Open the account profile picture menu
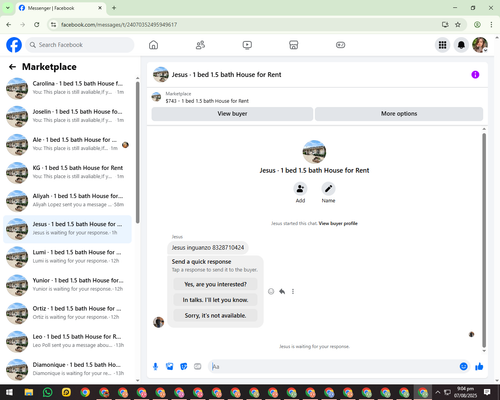This screenshot has width=500, height=400. (x=480, y=45)
